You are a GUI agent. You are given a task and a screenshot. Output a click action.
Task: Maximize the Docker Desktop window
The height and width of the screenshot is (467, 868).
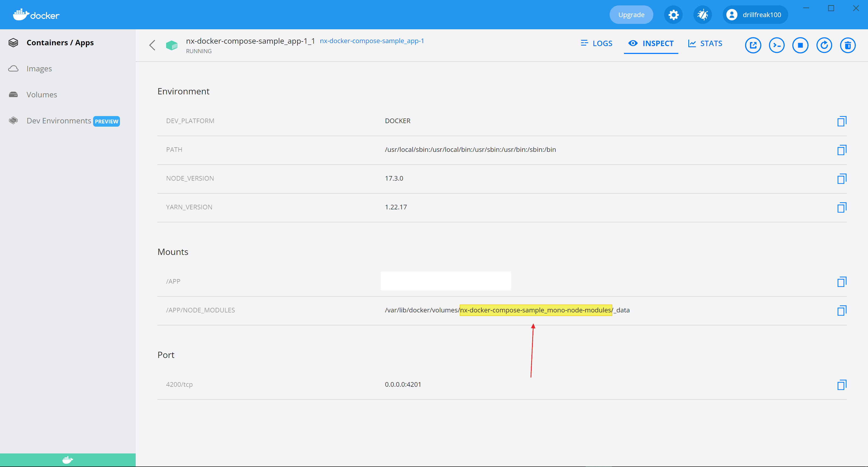pyautogui.click(x=831, y=8)
